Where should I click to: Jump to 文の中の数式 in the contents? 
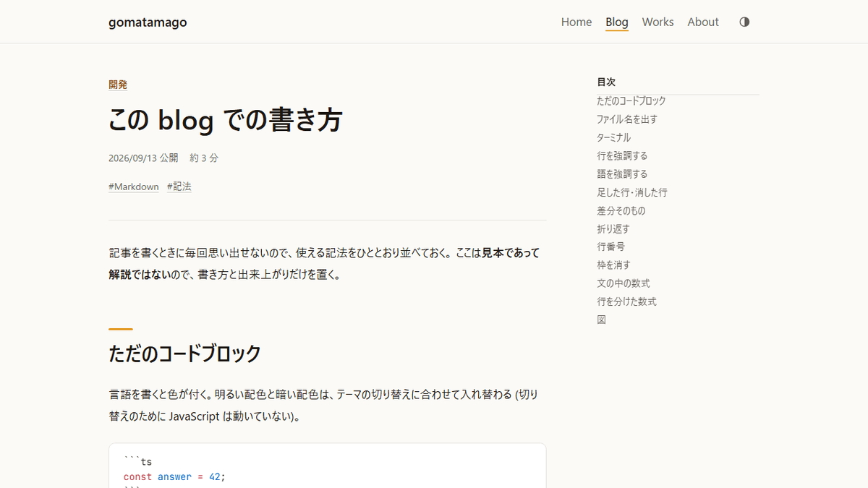click(x=624, y=283)
